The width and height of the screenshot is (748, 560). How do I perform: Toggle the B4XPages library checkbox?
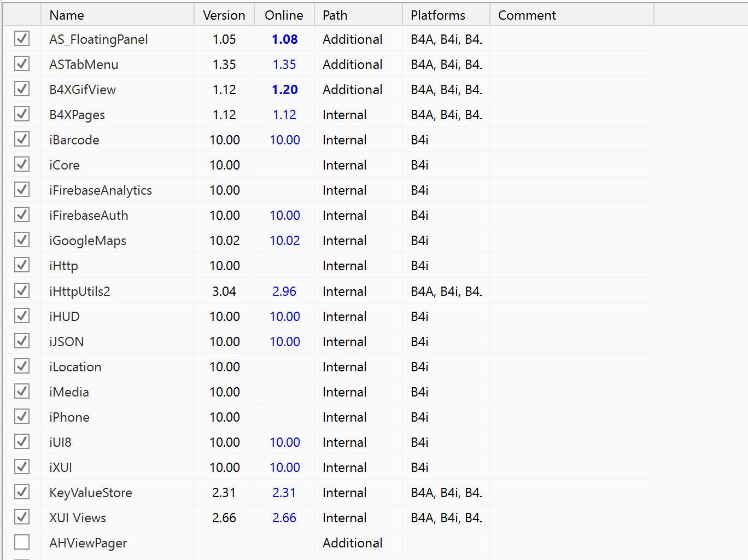click(x=22, y=114)
